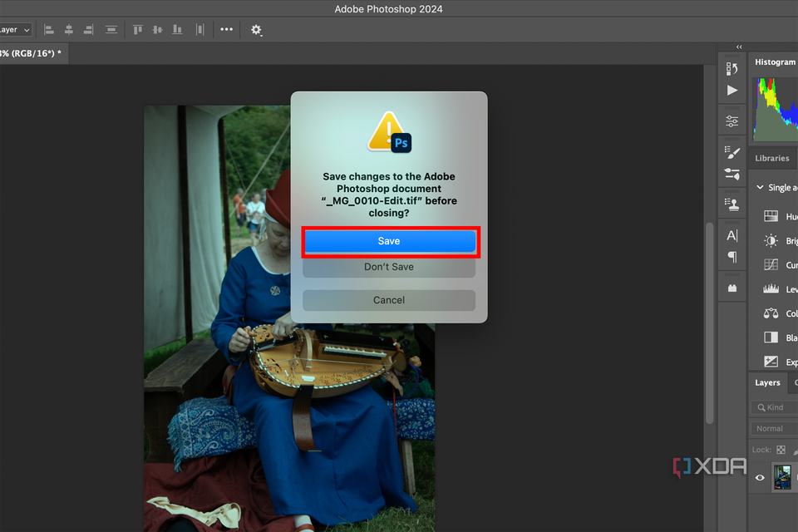This screenshot has height=532, width=798.
Task: Open the Normal blend mode dropdown
Action: click(773, 428)
